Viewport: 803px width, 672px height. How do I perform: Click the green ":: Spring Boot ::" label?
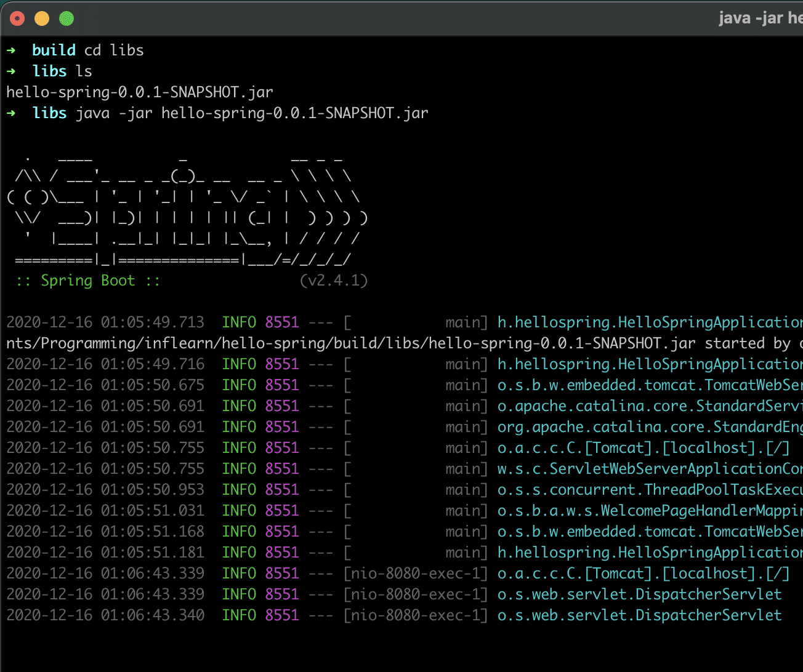[88, 281]
